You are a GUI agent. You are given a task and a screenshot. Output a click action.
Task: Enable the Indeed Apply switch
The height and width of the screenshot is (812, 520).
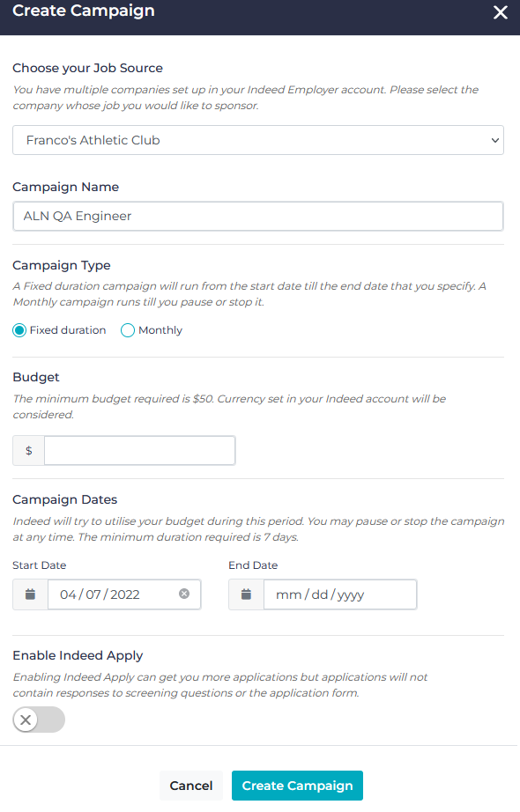[x=38, y=720]
